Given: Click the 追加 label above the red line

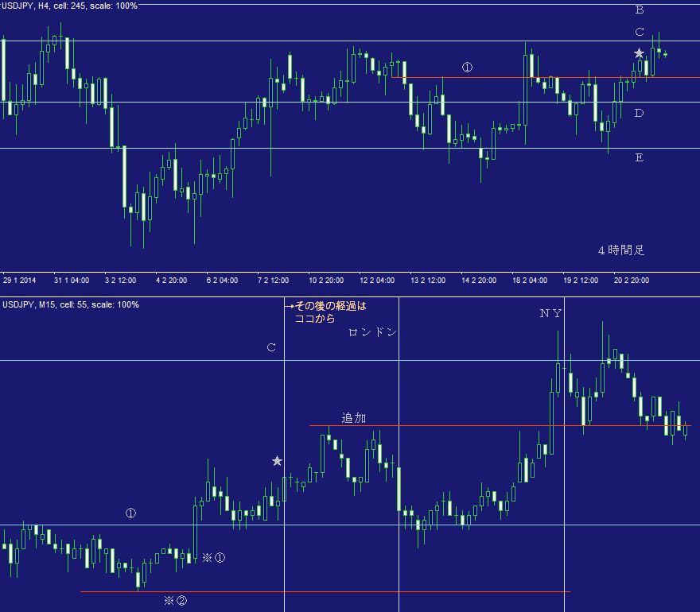Looking at the screenshot, I should pyautogui.click(x=353, y=418).
